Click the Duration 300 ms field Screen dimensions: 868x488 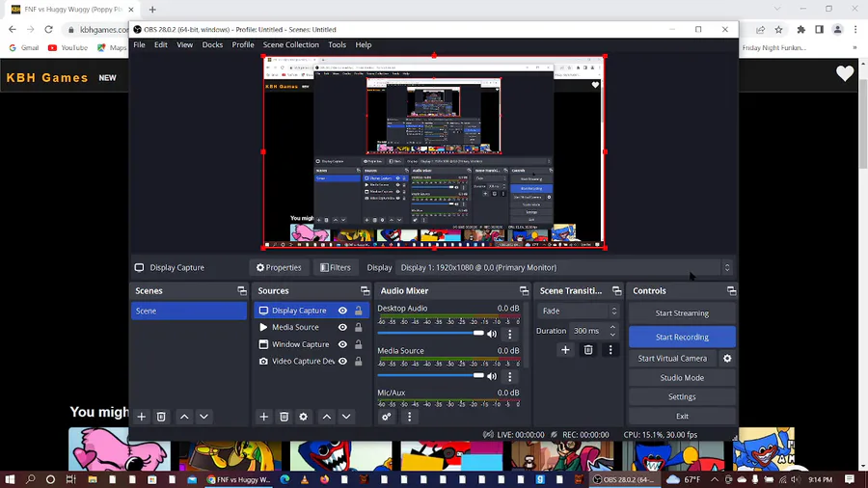pos(588,331)
